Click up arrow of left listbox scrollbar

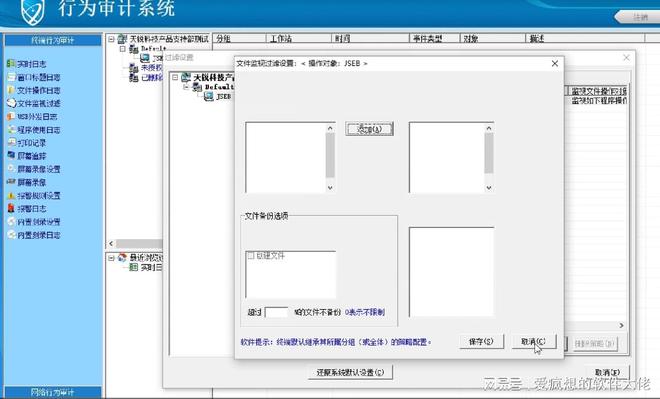(330, 128)
